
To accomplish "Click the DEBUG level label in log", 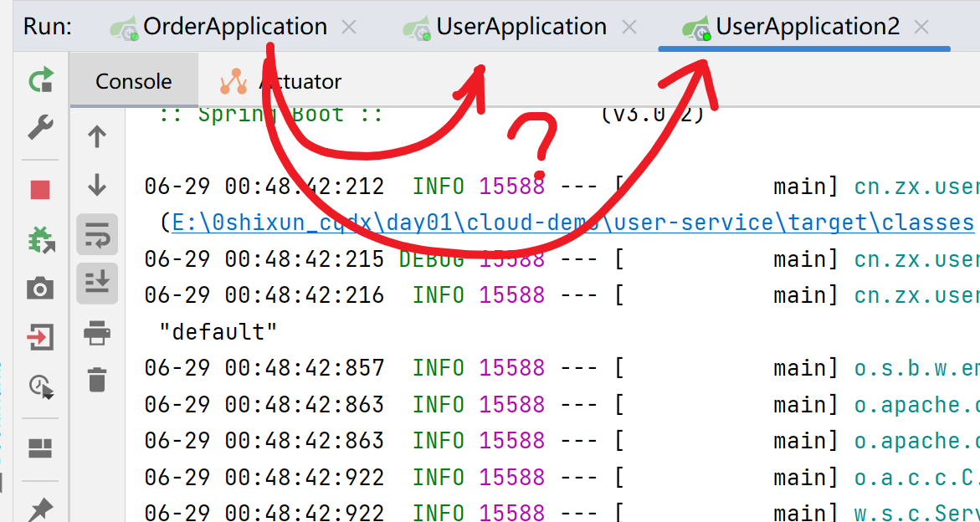I will (x=431, y=258).
